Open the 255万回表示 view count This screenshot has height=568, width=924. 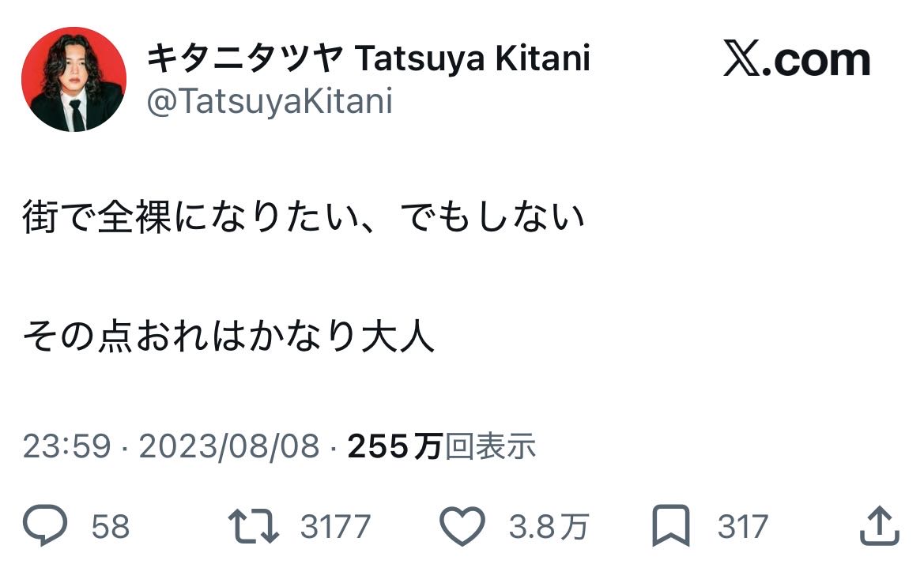442,447
